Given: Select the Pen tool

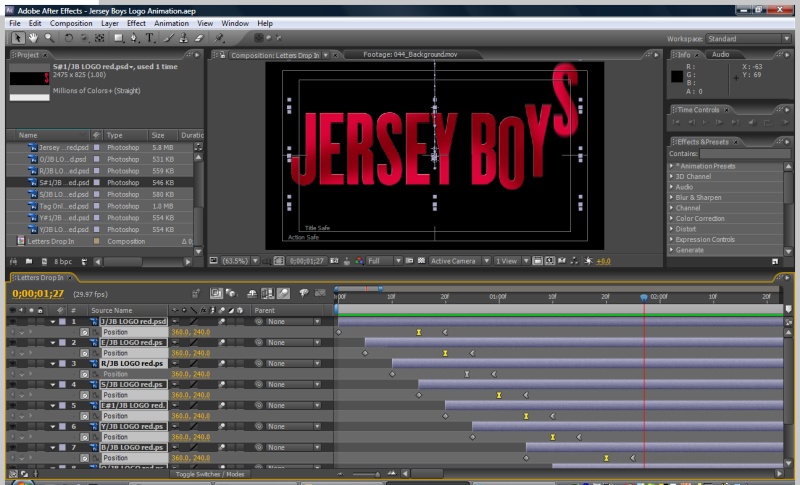Looking at the screenshot, I should click(136, 38).
